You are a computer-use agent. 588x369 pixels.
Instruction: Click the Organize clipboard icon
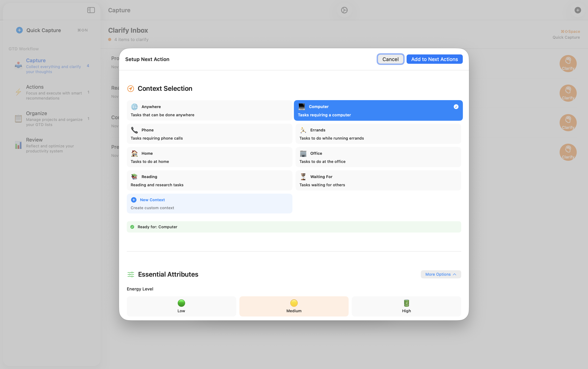point(18,118)
